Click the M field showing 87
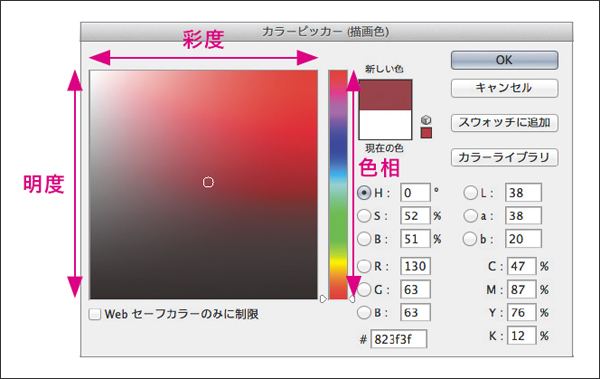 tap(522, 289)
